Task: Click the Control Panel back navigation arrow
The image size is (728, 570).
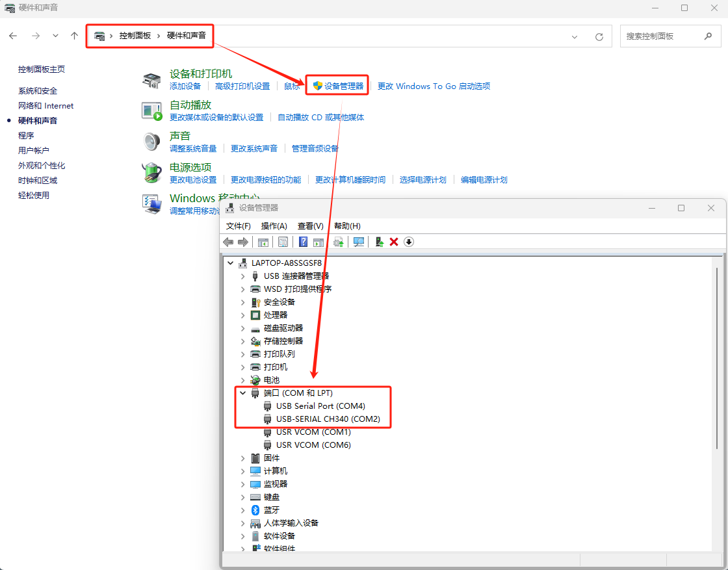Action: [x=13, y=36]
